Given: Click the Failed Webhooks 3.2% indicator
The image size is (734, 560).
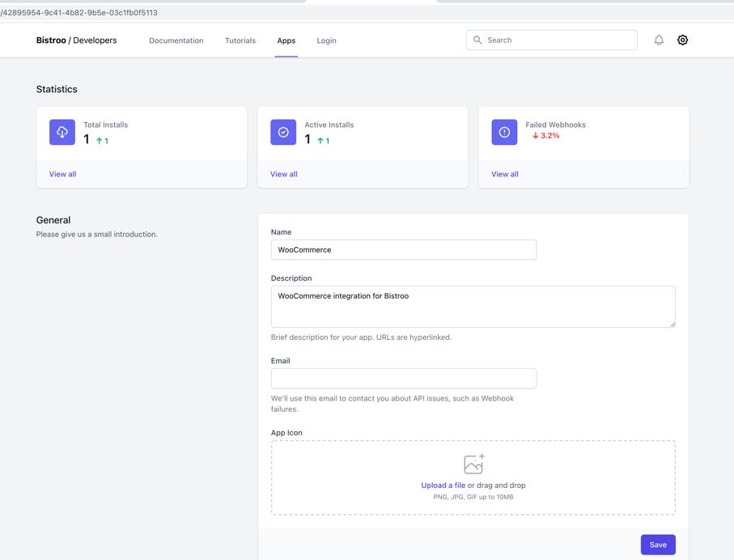Looking at the screenshot, I should tap(545, 136).
